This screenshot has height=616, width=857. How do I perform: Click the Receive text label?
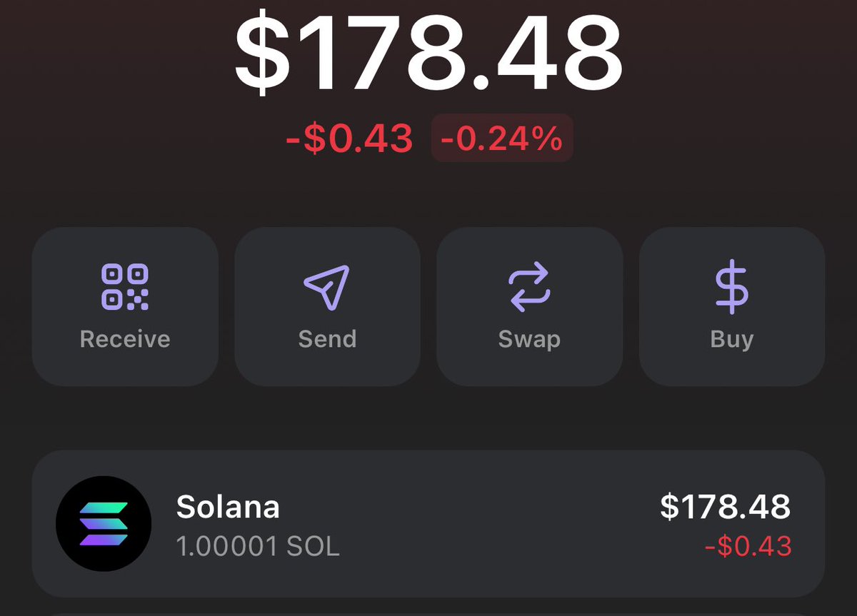(125, 338)
